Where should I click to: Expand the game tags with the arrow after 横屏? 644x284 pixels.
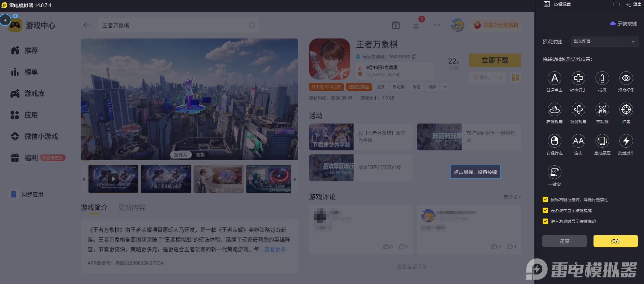[445, 87]
